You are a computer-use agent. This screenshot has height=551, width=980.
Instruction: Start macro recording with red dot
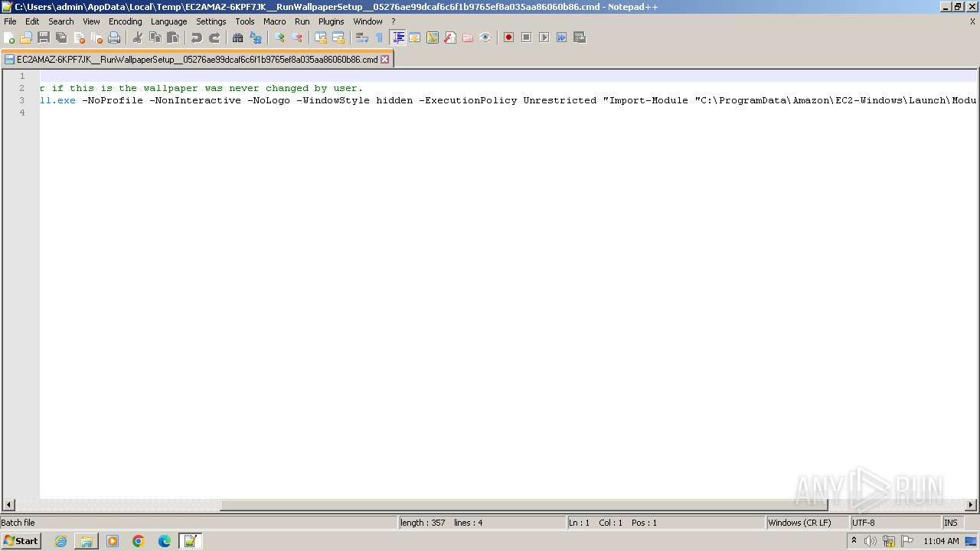[508, 37]
